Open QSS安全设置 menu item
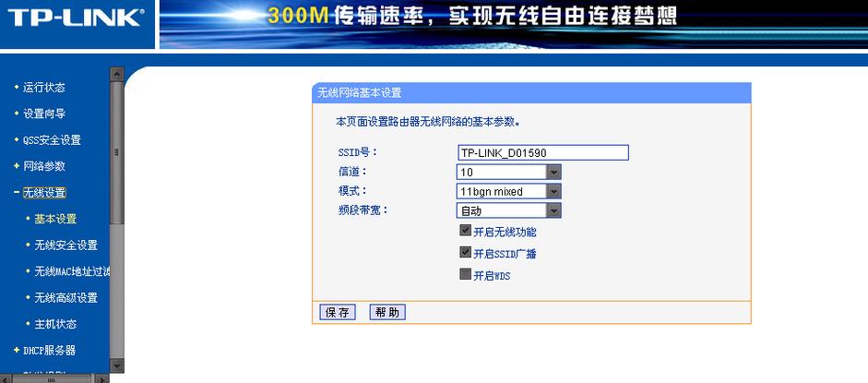868x383 pixels. (x=52, y=140)
